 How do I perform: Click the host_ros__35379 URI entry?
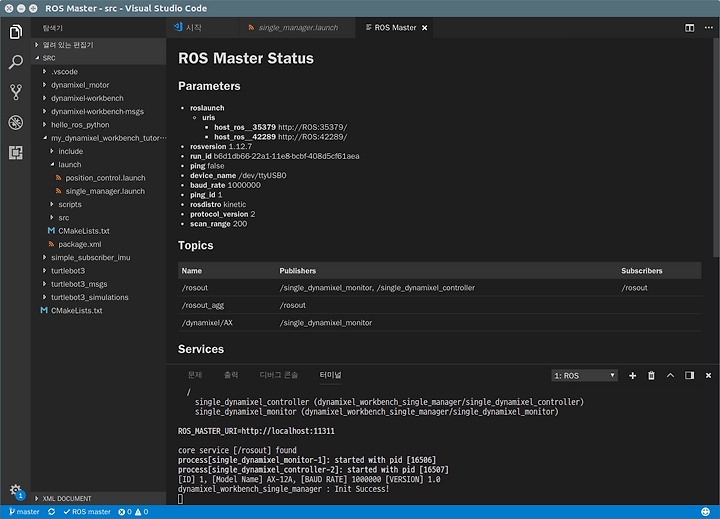[x=281, y=127]
